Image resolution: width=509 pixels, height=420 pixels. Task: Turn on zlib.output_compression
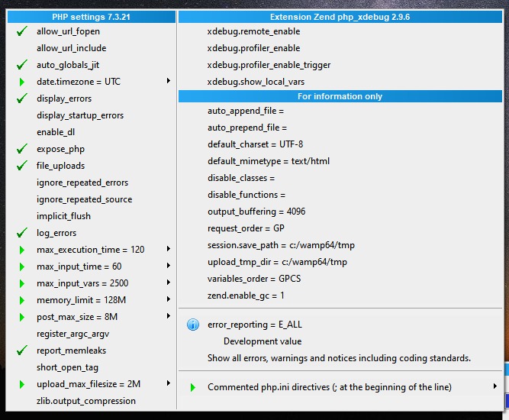point(85,401)
